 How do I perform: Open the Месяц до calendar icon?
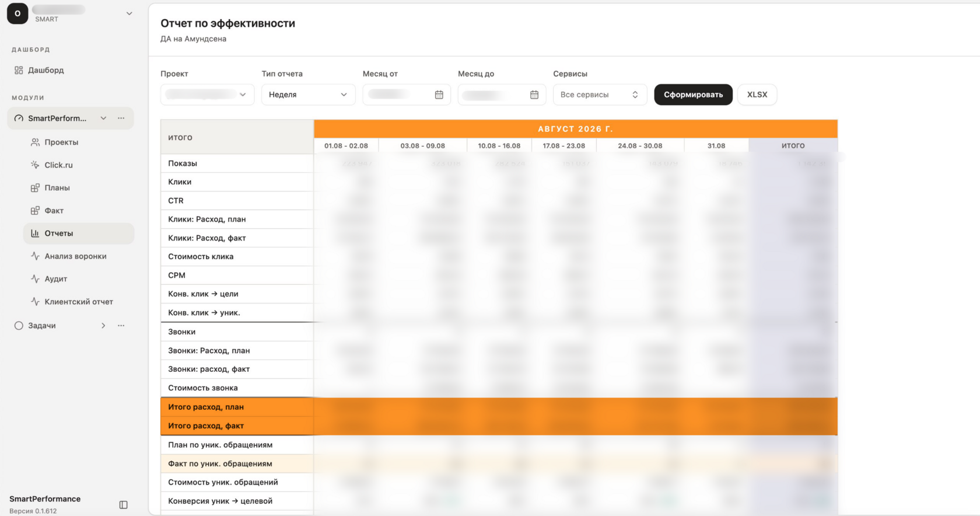point(534,95)
